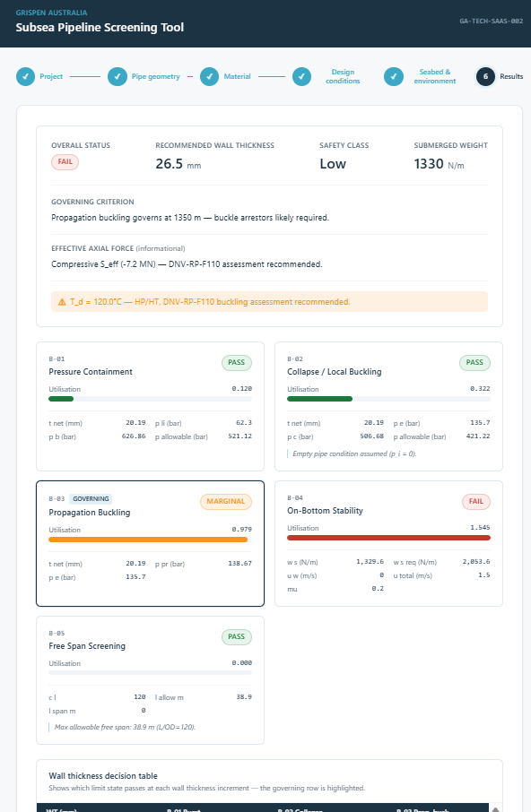The image size is (531, 812).
Task: Click the Safety Class value Low
Action: pos(333,164)
